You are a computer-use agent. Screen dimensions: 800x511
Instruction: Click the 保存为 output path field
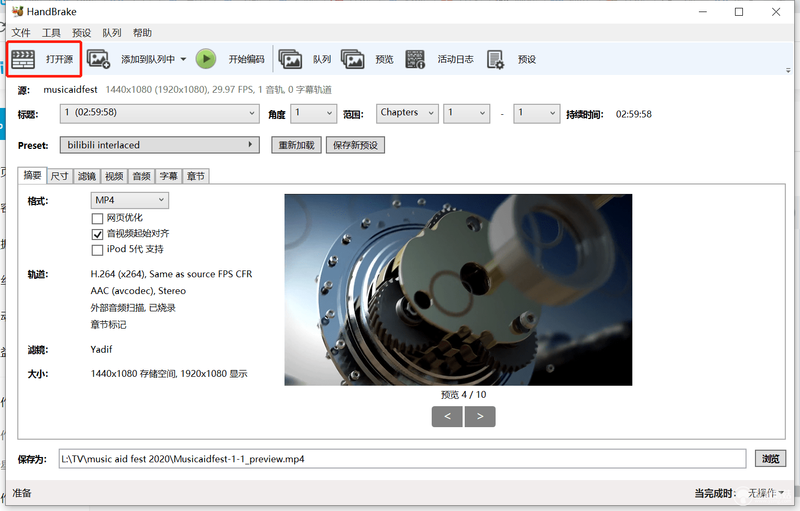pos(403,458)
